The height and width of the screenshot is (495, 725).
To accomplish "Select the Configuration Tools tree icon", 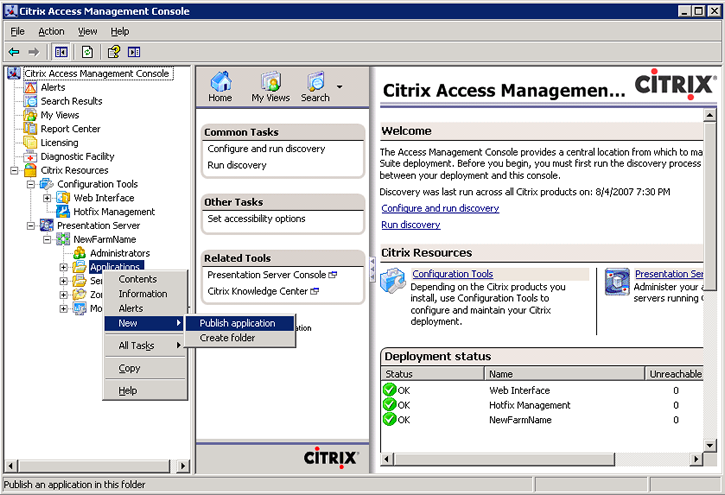I will click(47, 184).
